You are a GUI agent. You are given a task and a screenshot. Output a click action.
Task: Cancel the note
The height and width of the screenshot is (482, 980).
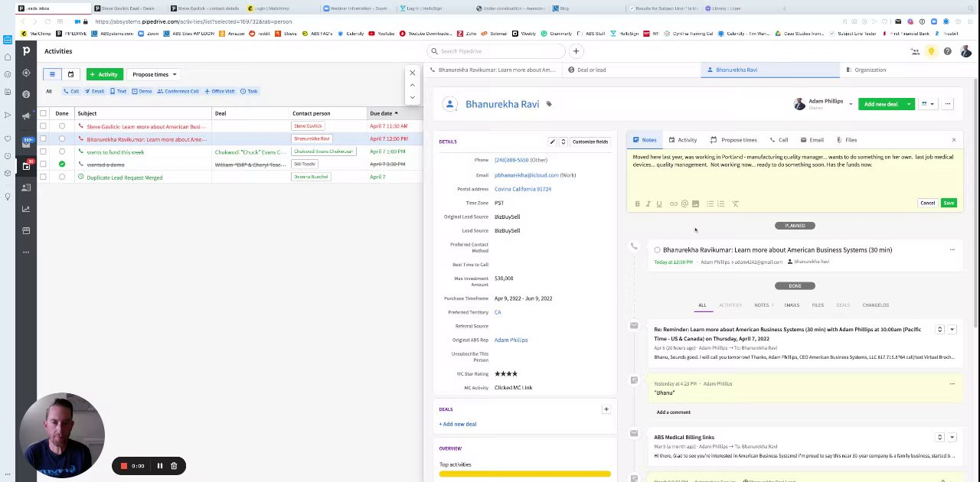pos(927,204)
